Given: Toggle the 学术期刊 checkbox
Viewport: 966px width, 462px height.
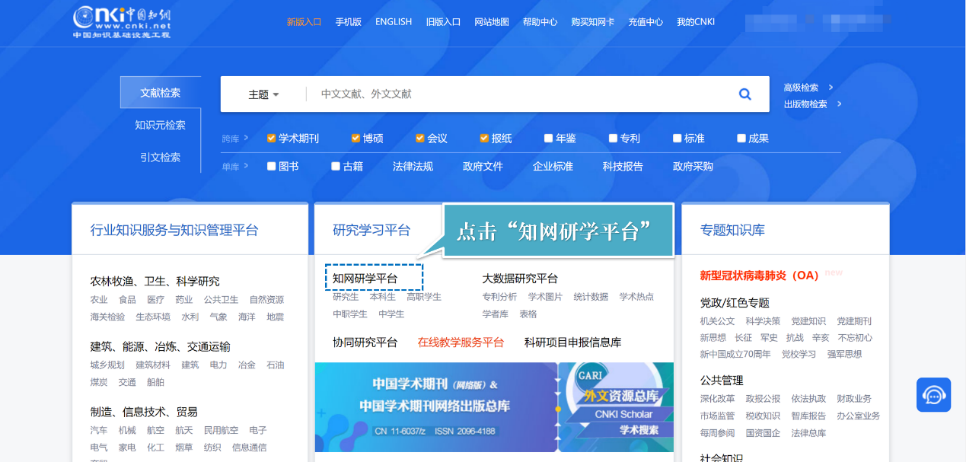Looking at the screenshot, I should pos(271,138).
